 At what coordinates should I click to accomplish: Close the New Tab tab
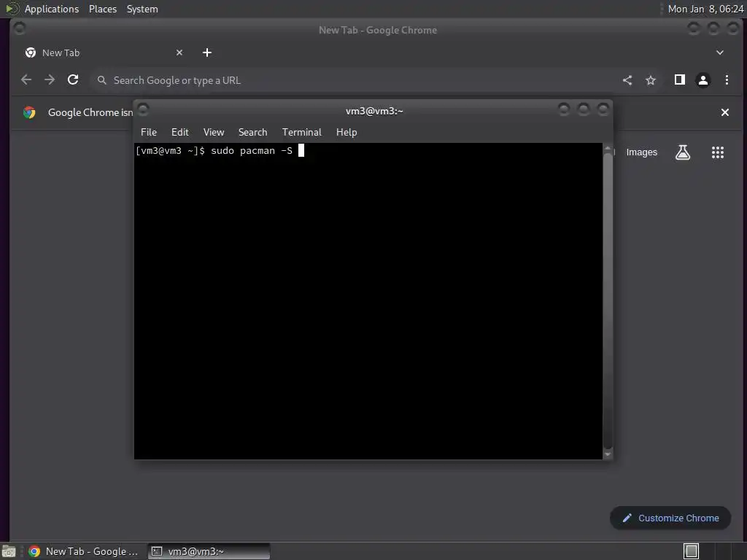tap(179, 52)
